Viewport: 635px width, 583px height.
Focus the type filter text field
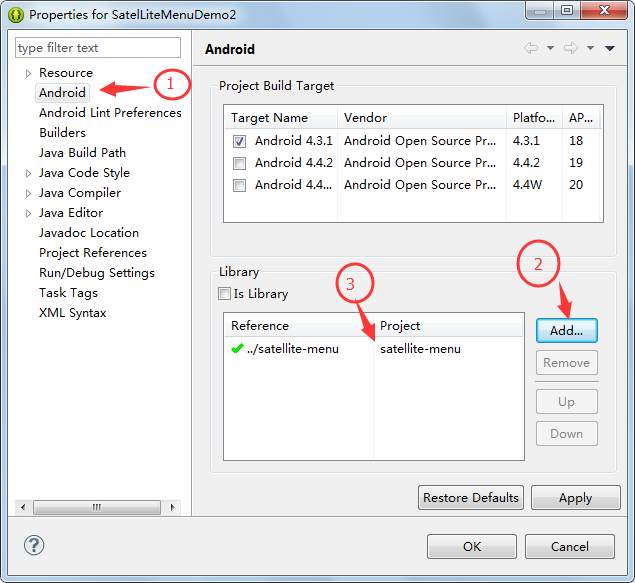coord(98,48)
